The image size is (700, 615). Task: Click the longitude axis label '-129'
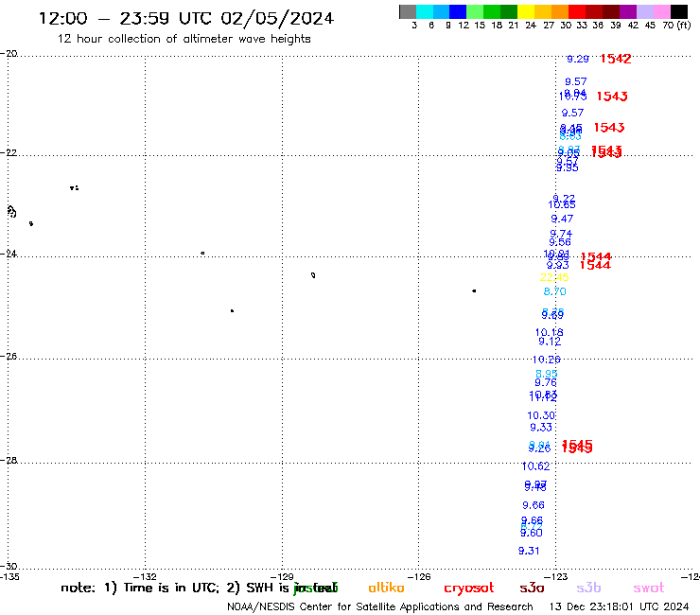pyautogui.click(x=282, y=576)
